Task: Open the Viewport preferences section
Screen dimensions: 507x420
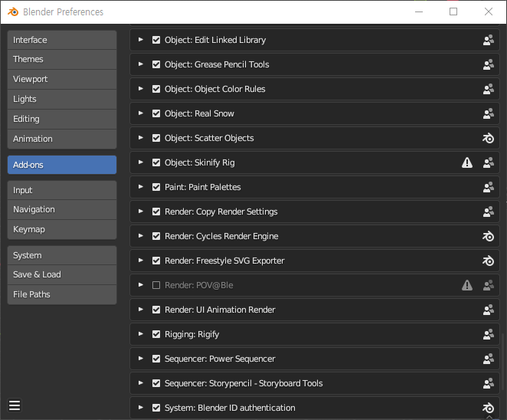Action: pyautogui.click(x=62, y=79)
